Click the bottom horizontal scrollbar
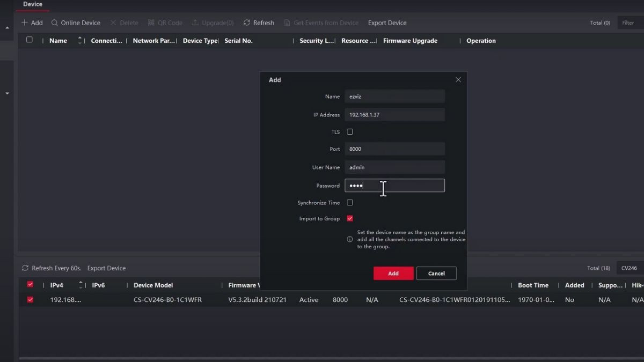 tap(322, 358)
